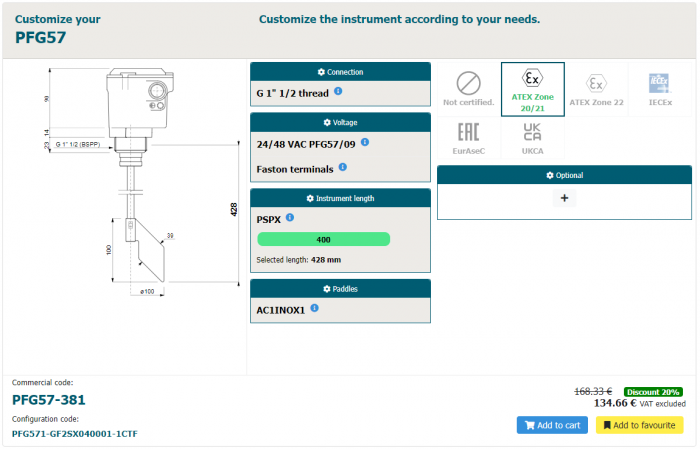
Task: Click the Add to cart button
Action: (552, 425)
